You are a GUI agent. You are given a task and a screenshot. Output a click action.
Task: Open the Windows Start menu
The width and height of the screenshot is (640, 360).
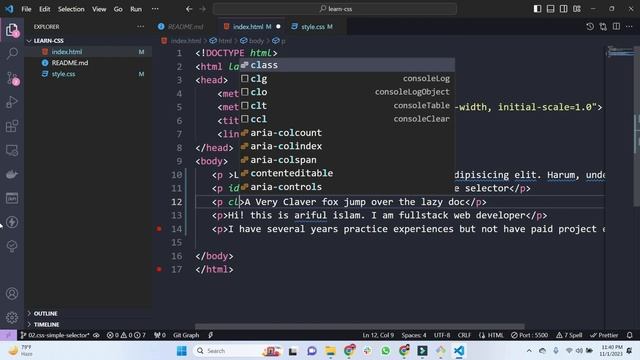(x=182, y=351)
